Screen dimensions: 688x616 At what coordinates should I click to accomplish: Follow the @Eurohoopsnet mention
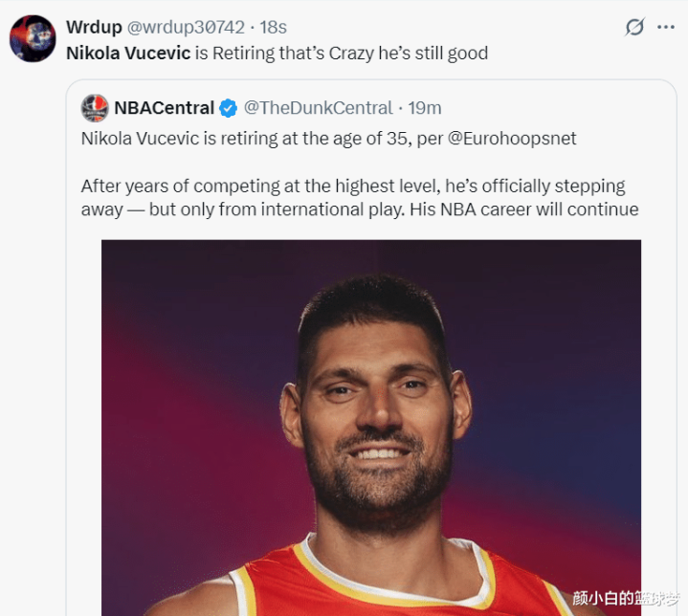coord(513,138)
